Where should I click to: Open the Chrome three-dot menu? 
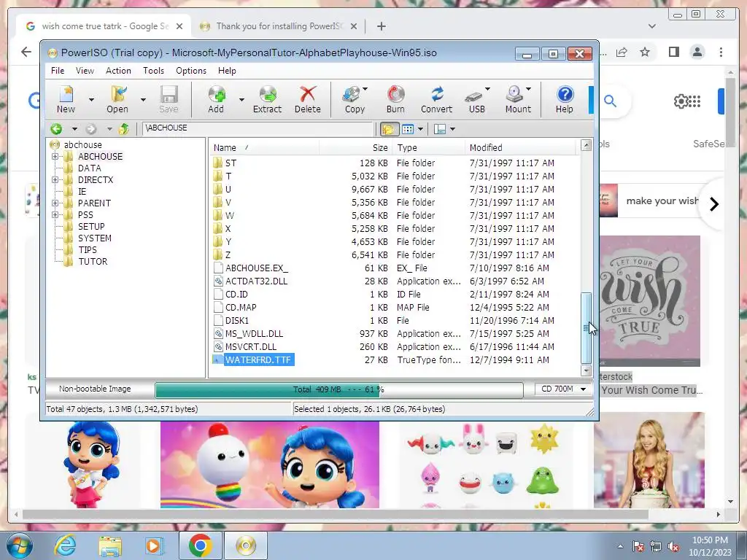(721, 52)
